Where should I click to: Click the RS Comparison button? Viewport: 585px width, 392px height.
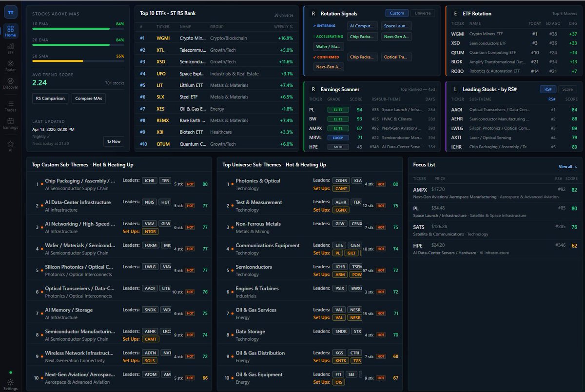click(51, 98)
